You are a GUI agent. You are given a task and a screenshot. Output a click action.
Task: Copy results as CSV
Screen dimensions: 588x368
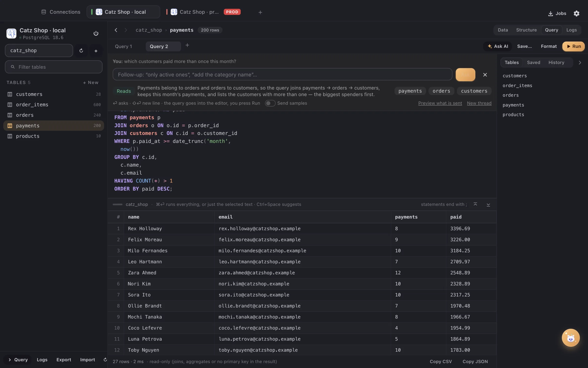[441, 361]
